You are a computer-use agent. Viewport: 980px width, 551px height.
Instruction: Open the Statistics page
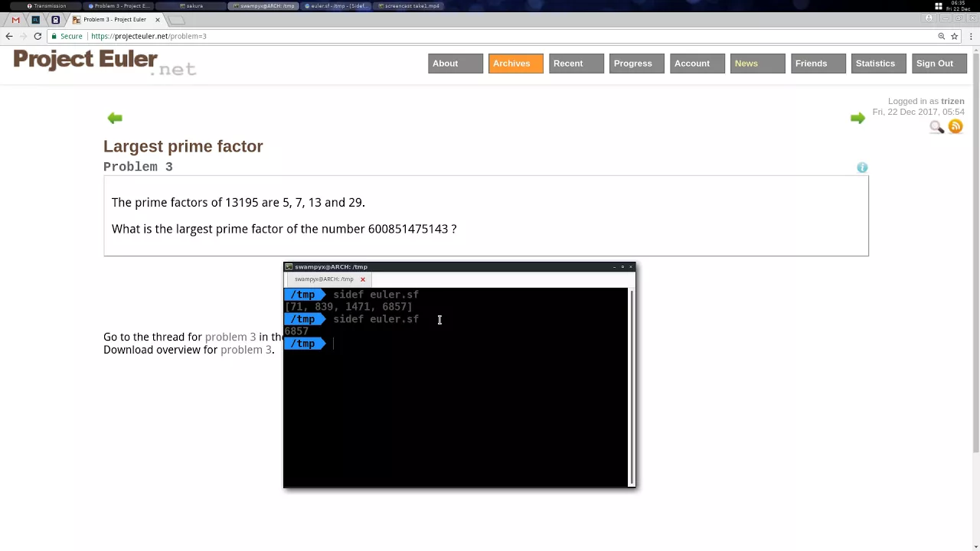click(x=879, y=64)
